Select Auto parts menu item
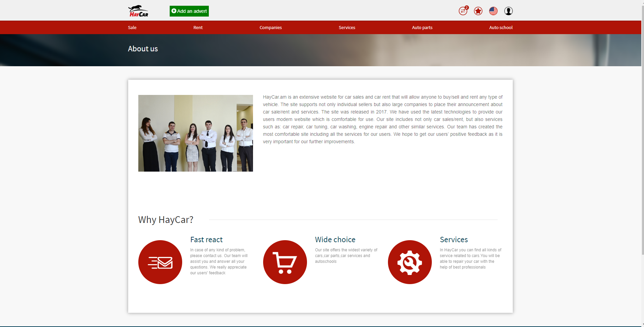 pos(422,28)
